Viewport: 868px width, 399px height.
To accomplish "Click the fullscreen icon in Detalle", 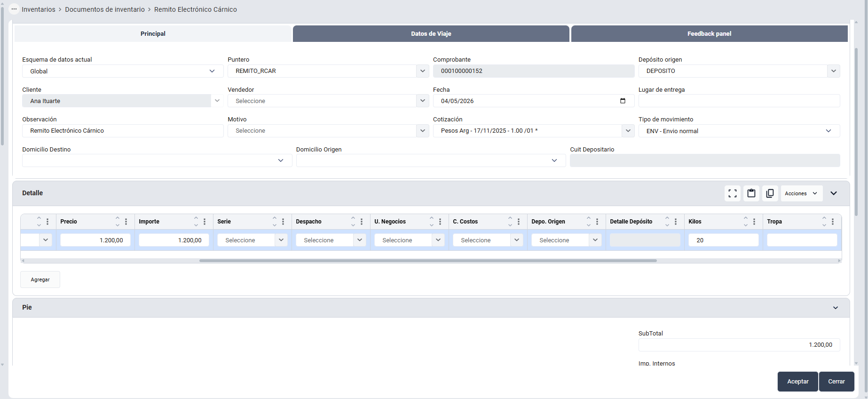I will (x=733, y=193).
